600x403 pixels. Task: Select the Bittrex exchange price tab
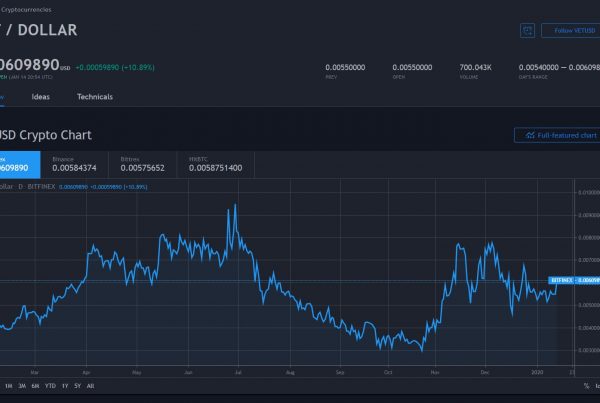tap(142, 164)
